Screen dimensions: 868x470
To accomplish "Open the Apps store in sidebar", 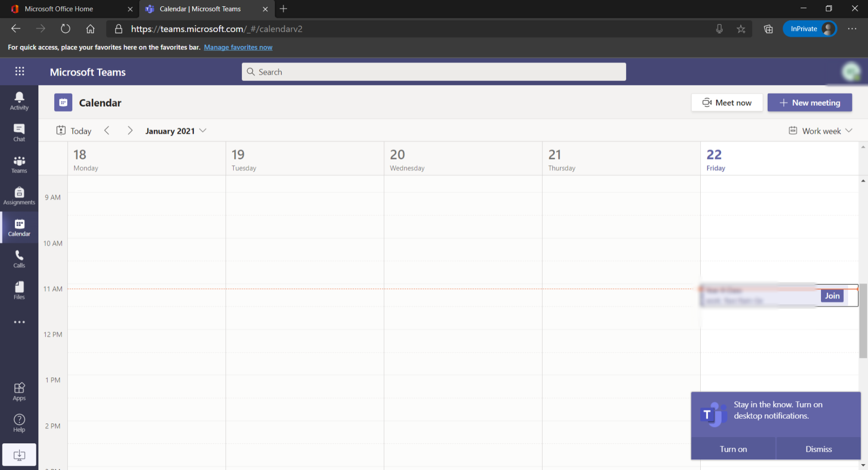I will click(x=19, y=392).
